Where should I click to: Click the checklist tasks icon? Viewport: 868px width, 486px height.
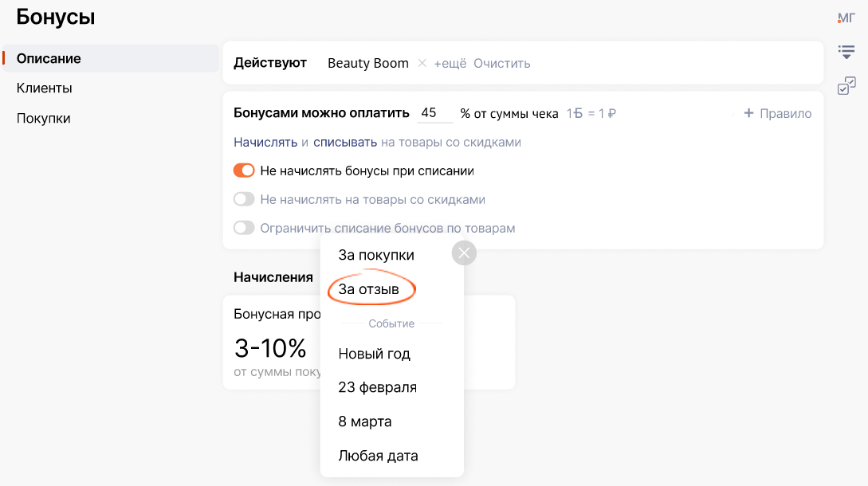(x=846, y=86)
